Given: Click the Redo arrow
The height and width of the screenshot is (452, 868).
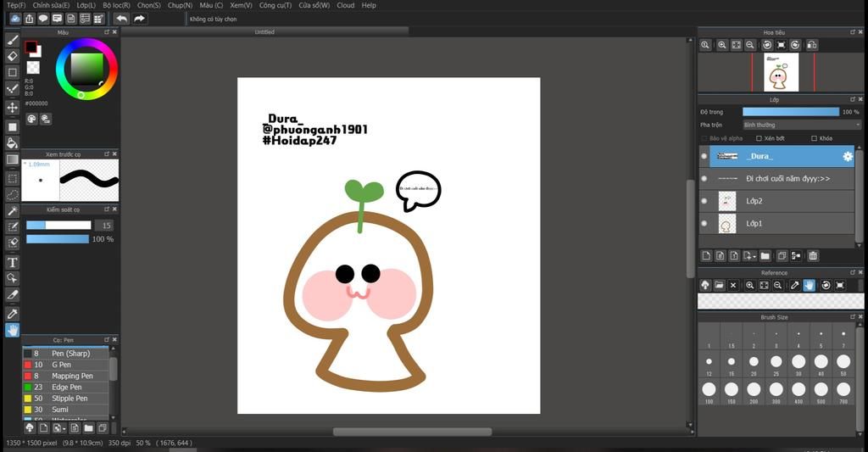Looking at the screenshot, I should click(x=139, y=19).
